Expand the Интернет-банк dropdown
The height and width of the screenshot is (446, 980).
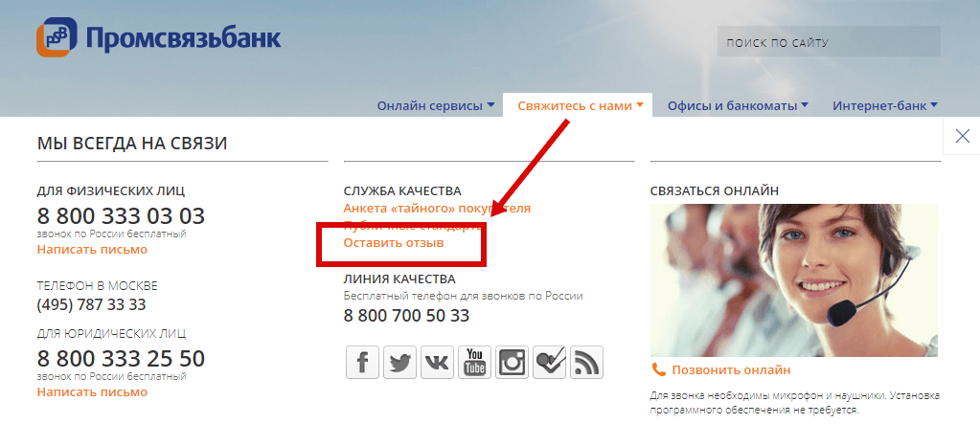[885, 105]
